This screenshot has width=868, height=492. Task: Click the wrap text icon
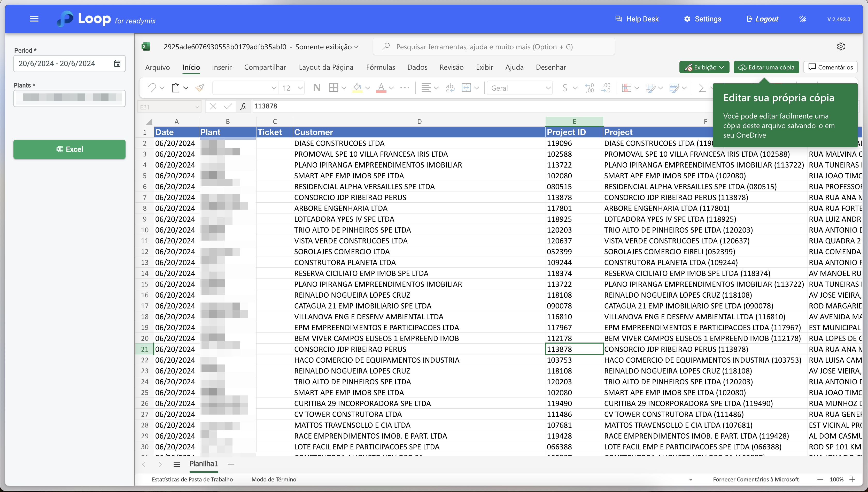[450, 88]
